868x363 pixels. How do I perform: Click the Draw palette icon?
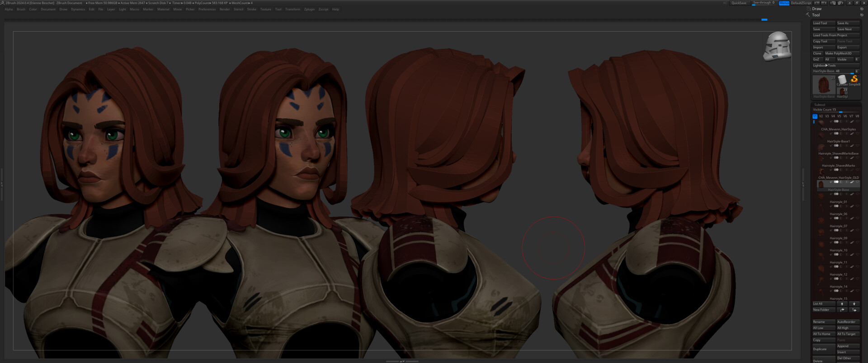click(x=808, y=9)
